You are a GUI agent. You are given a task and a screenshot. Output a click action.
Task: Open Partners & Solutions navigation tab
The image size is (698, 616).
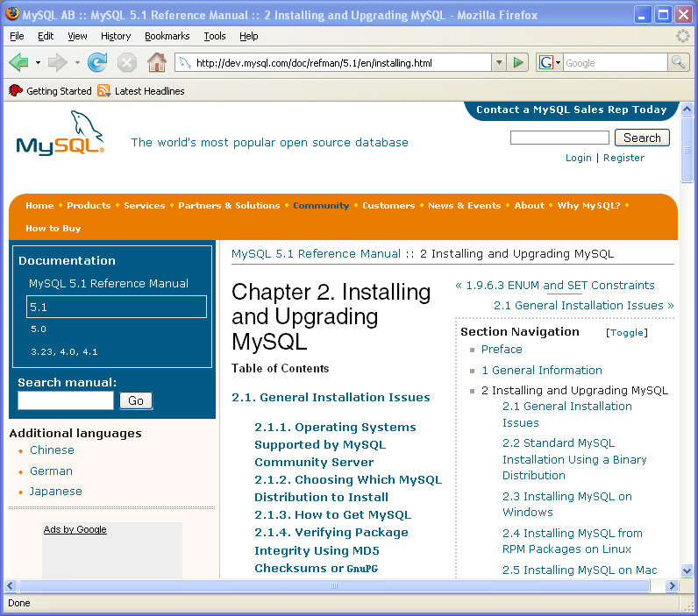[x=229, y=206]
